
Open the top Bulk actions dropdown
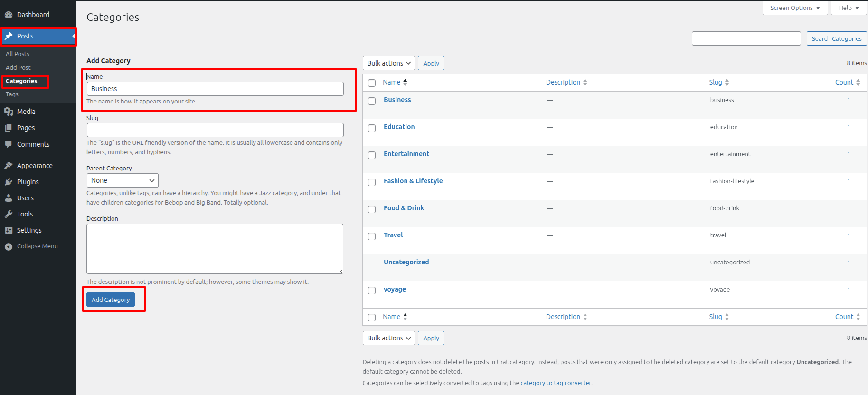(388, 63)
